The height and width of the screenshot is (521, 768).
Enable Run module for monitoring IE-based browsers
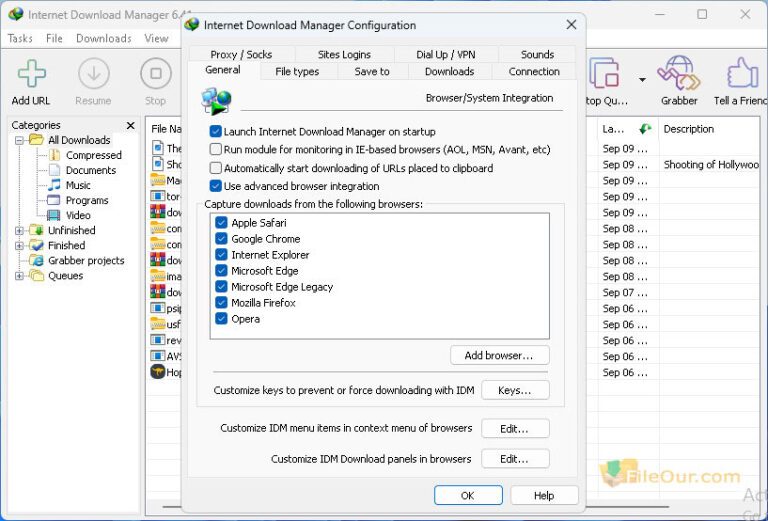pos(216,149)
